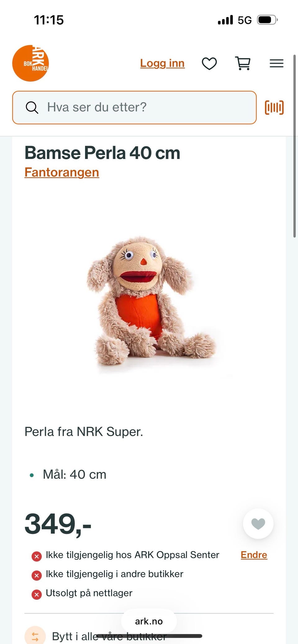Toggle favorite heart button beside the price

pos(258,524)
